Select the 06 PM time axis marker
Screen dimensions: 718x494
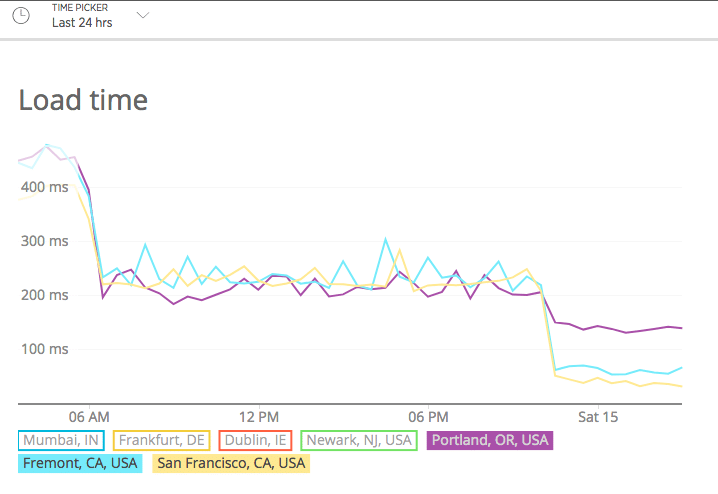click(x=429, y=415)
